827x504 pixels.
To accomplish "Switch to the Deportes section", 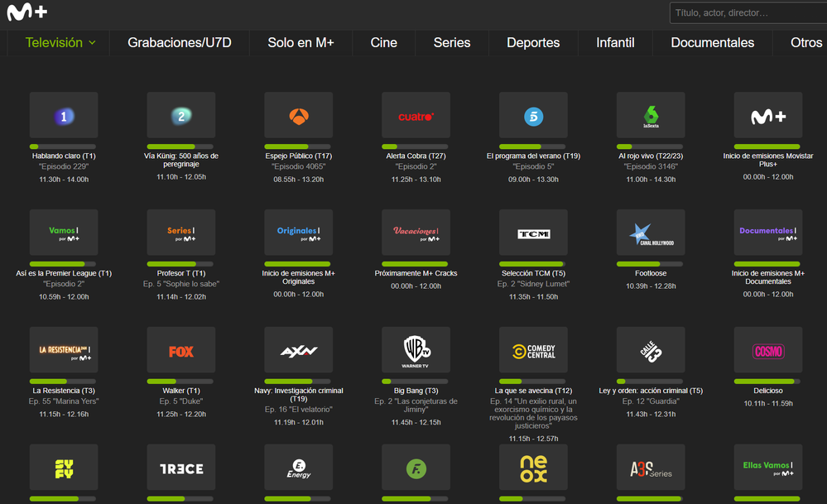I will coord(533,42).
